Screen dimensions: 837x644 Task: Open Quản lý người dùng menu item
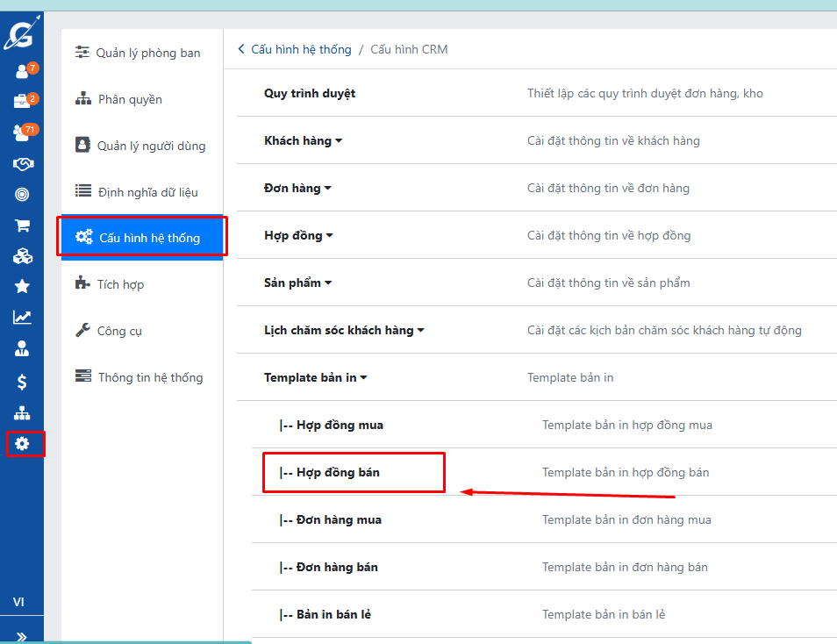[x=151, y=146]
